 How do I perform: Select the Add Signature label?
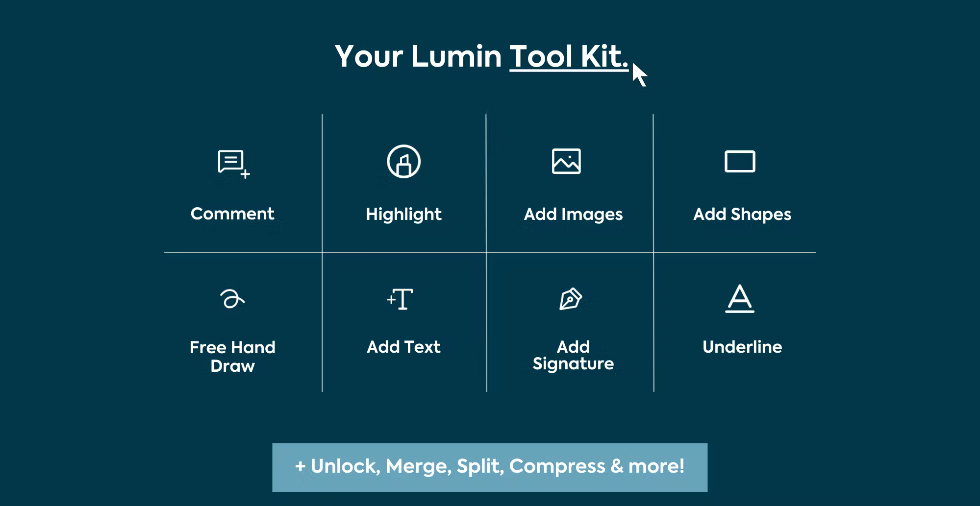click(x=573, y=355)
